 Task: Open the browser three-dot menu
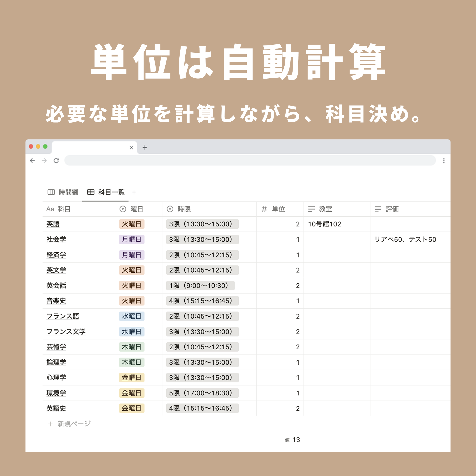(x=444, y=161)
